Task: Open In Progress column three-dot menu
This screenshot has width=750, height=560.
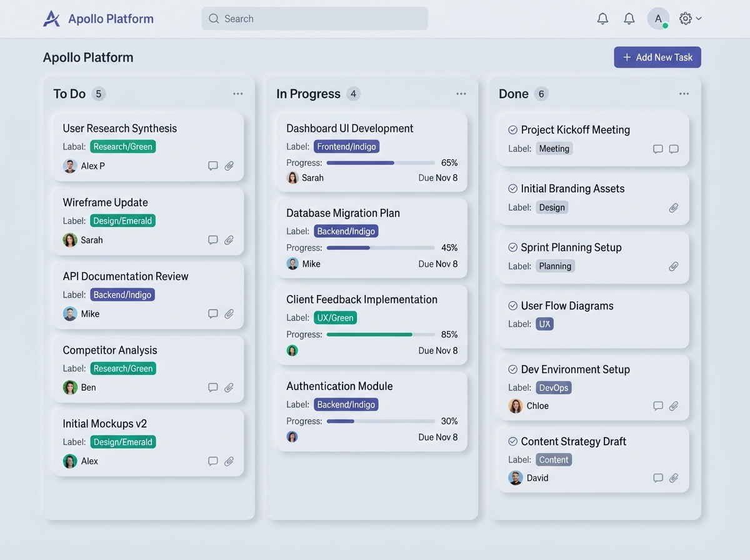Action: 461,94
